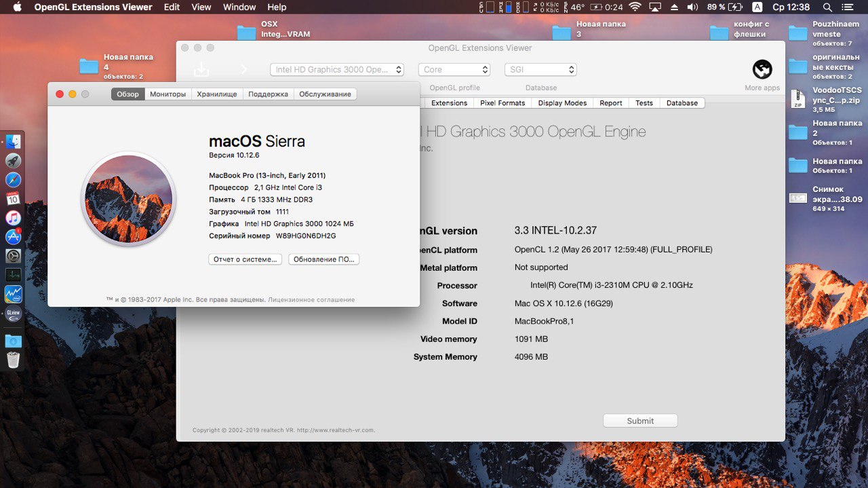Open the Help menu
868x488 pixels.
pos(277,7)
